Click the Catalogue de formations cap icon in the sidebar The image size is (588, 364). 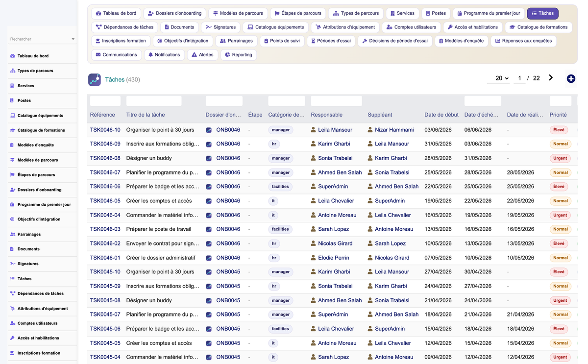(x=12, y=130)
